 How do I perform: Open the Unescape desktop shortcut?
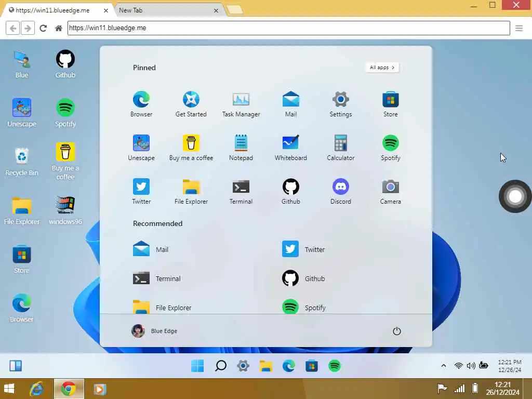pos(22,113)
